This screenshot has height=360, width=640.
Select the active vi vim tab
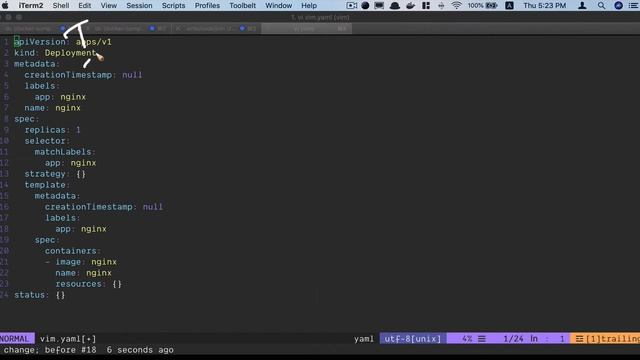coord(306,29)
